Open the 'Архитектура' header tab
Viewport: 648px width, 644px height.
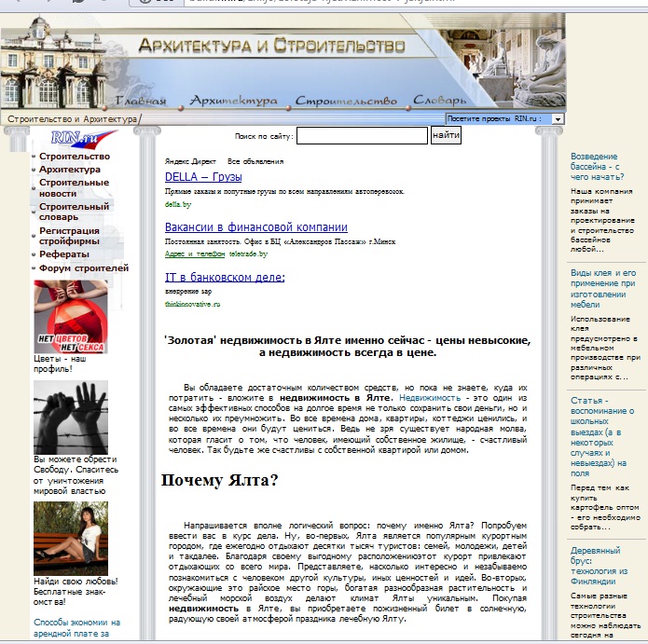(x=233, y=101)
